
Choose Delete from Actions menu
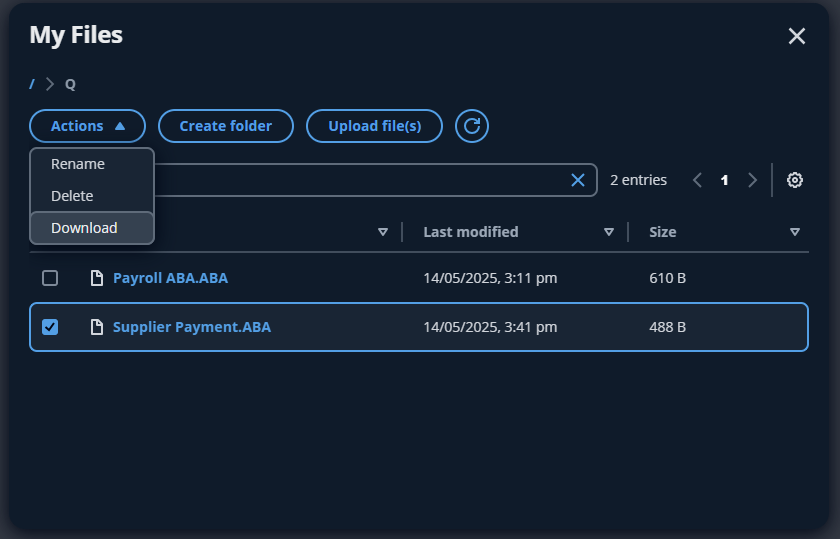(72, 196)
